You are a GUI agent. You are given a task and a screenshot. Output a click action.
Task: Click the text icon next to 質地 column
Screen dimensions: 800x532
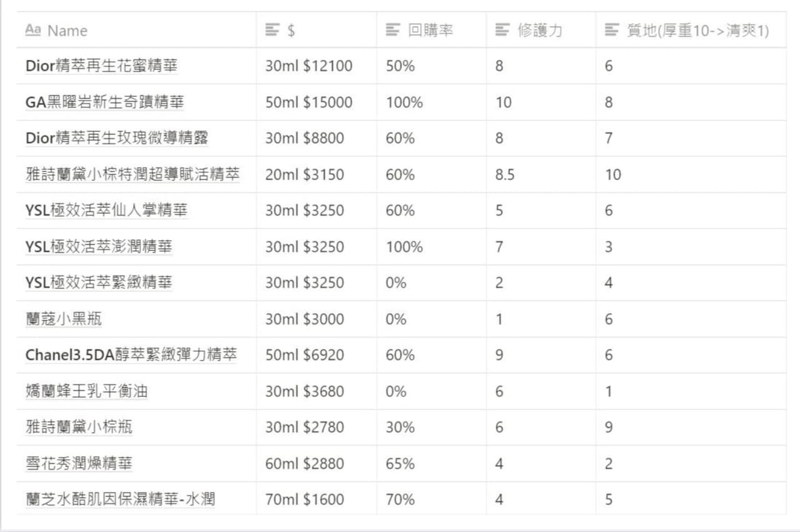click(612, 31)
